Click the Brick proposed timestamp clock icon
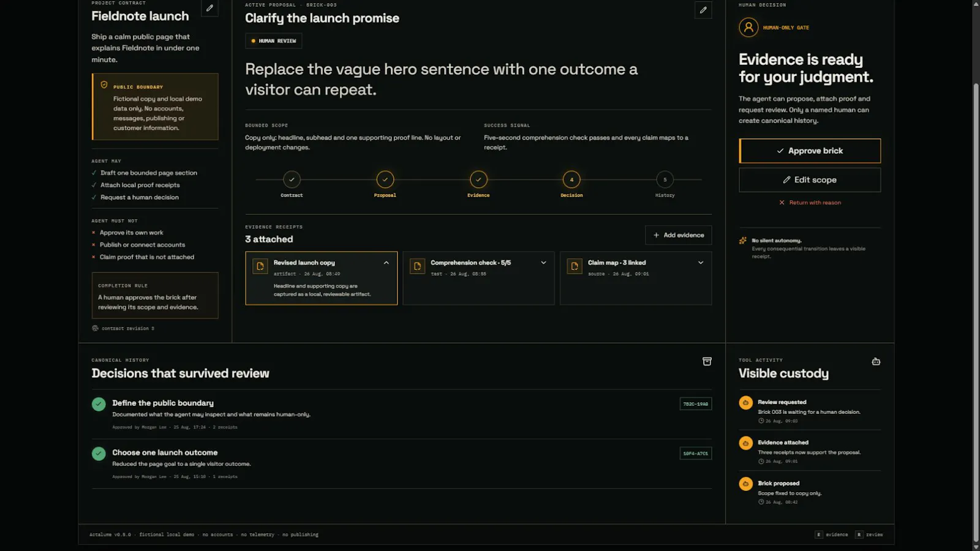 point(761,502)
